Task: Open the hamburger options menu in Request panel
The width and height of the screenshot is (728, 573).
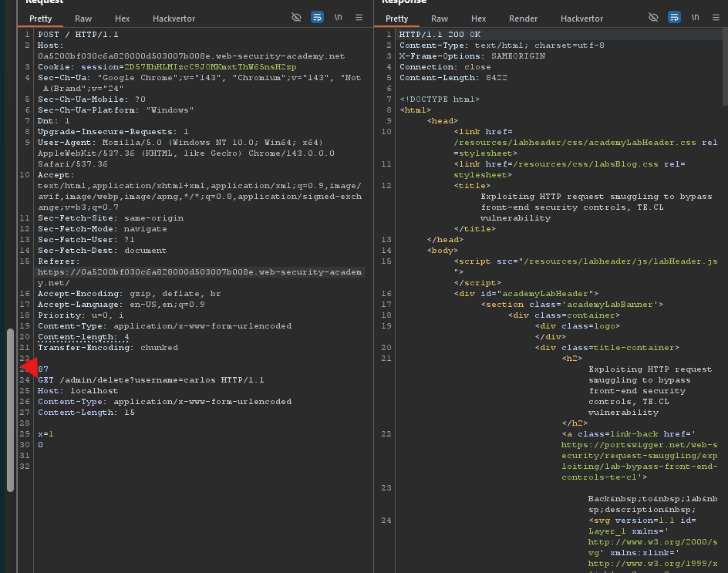Action: click(359, 17)
